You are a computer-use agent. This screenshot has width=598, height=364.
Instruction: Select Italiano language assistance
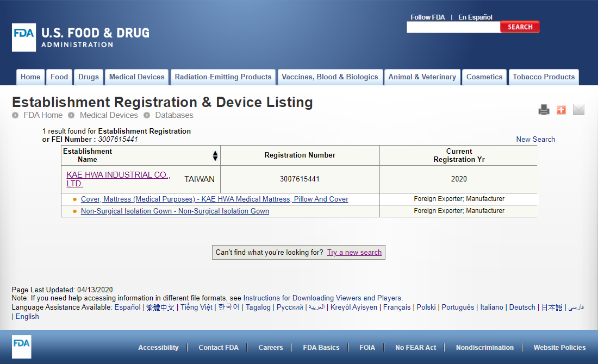pos(491,307)
